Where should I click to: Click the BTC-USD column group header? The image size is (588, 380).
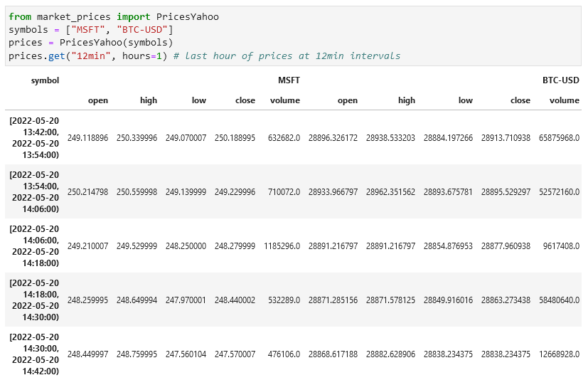560,80
